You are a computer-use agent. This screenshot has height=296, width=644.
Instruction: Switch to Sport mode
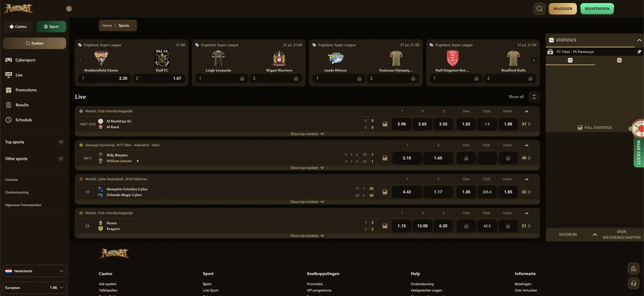pos(51,27)
